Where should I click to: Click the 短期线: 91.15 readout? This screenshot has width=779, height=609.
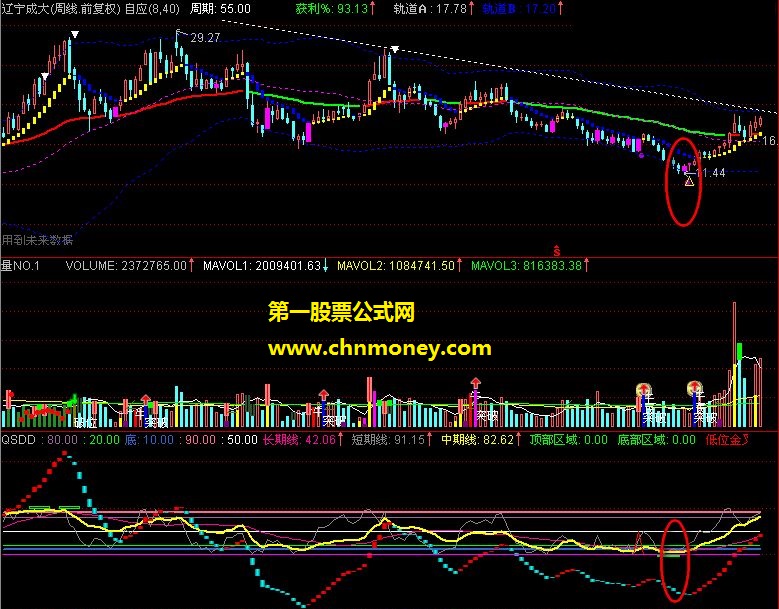click(392, 440)
